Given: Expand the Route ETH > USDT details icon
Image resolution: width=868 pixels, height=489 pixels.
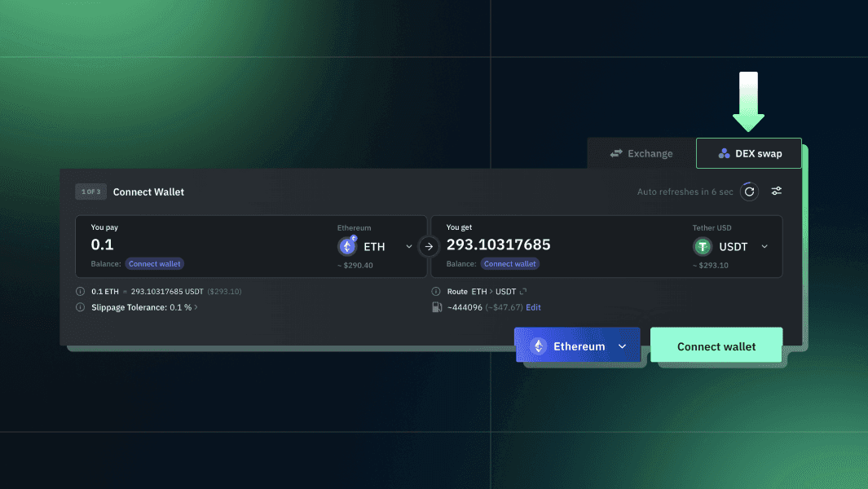Looking at the screenshot, I should pos(523,291).
